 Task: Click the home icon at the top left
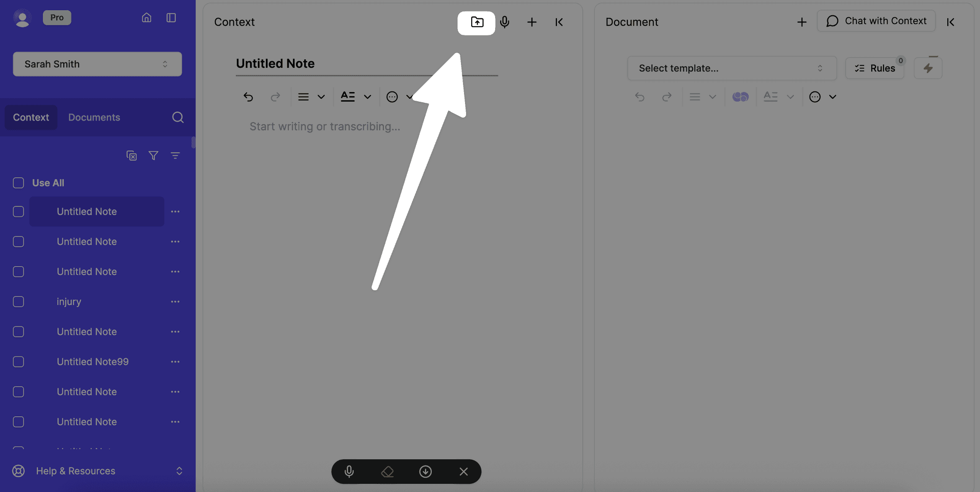pos(146,17)
